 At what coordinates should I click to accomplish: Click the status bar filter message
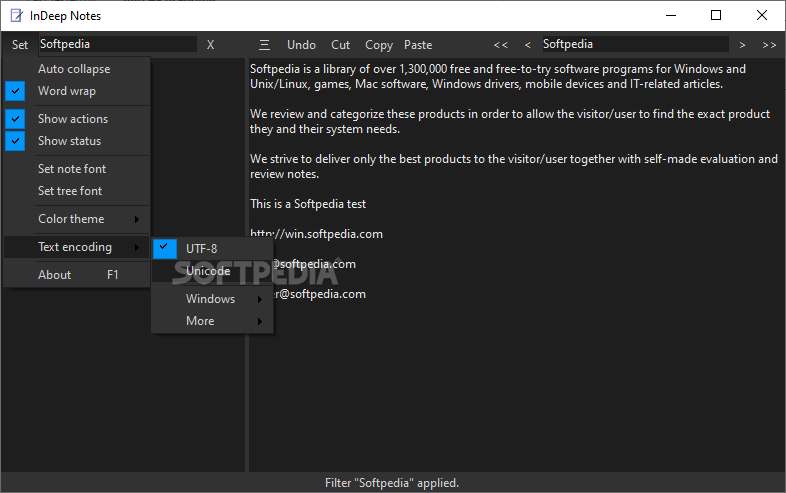tap(392, 483)
